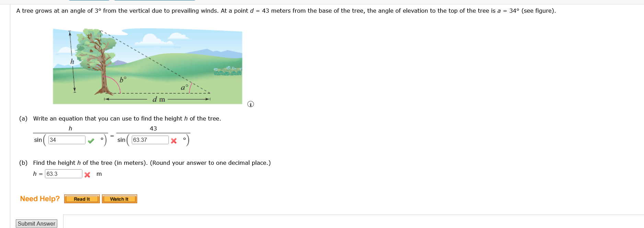
Task: Open the Read It help resource
Action: click(81, 199)
